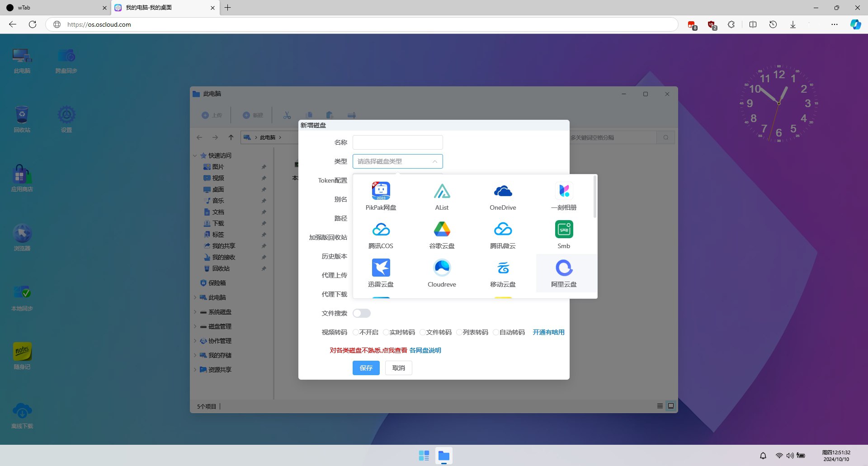Select 迅雷云盘 disk type
Viewport: 868px width, 466px height.
pyautogui.click(x=381, y=273)
